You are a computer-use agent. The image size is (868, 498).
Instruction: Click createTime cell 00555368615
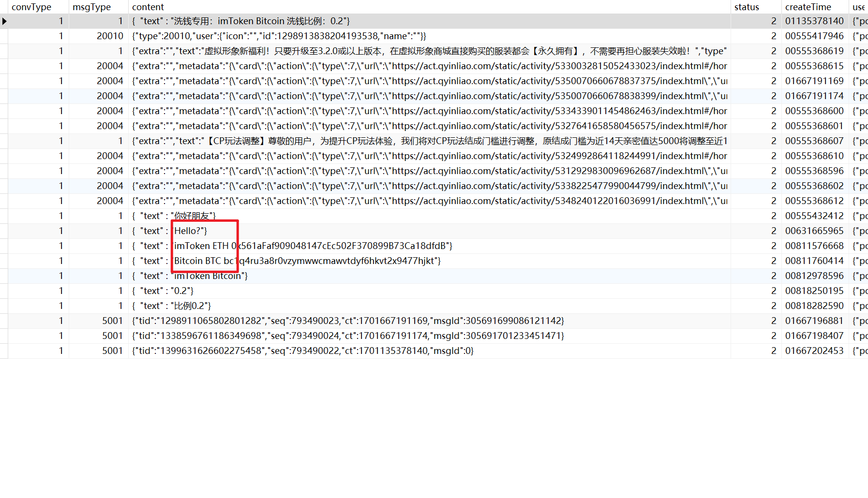(815, 66)
